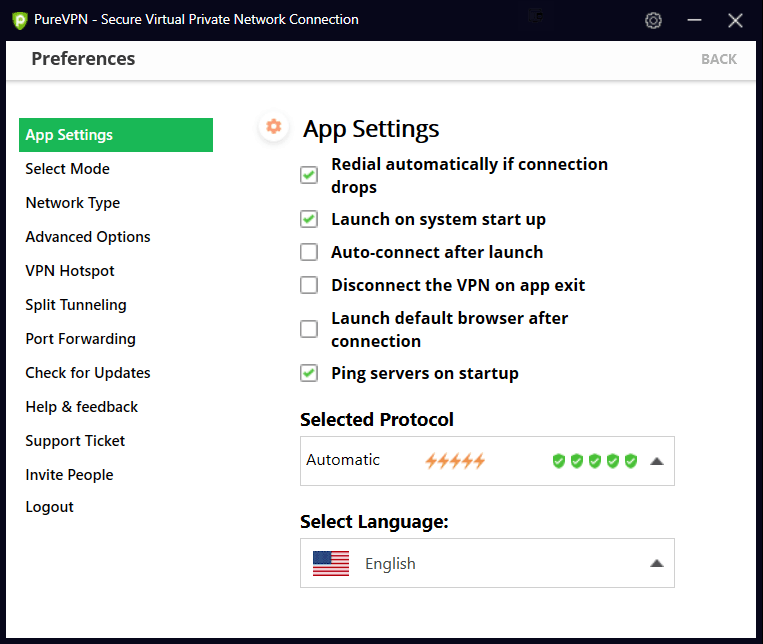Viewport: 763px width, 644px height.
Task: Click the green security shield rating icons
Action: tap(595, 461)
